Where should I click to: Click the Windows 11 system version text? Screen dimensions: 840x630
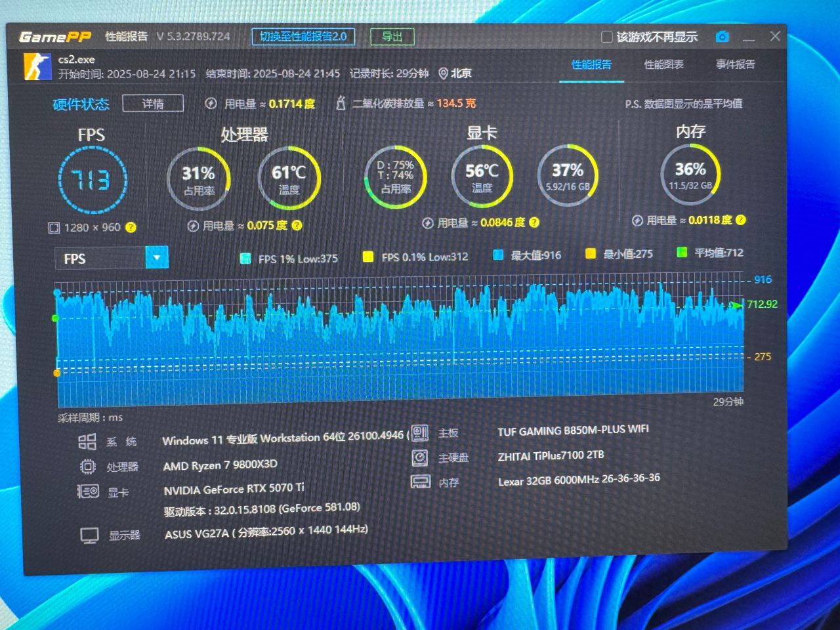[286, 438]
